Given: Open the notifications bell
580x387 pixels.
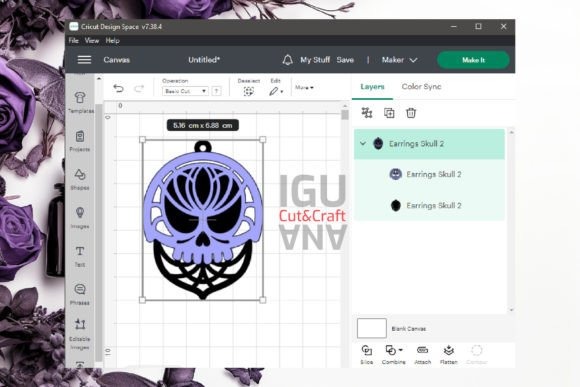Looking at the screenshot, I should point(287,60).
